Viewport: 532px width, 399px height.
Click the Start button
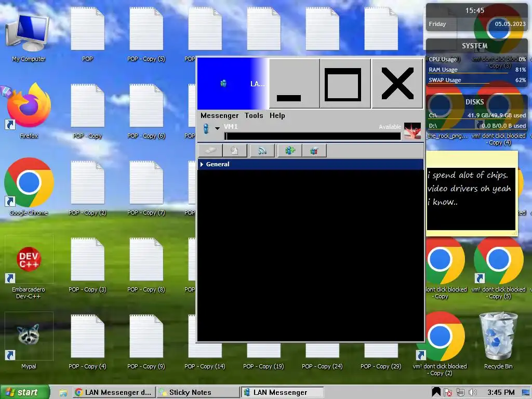25,392
